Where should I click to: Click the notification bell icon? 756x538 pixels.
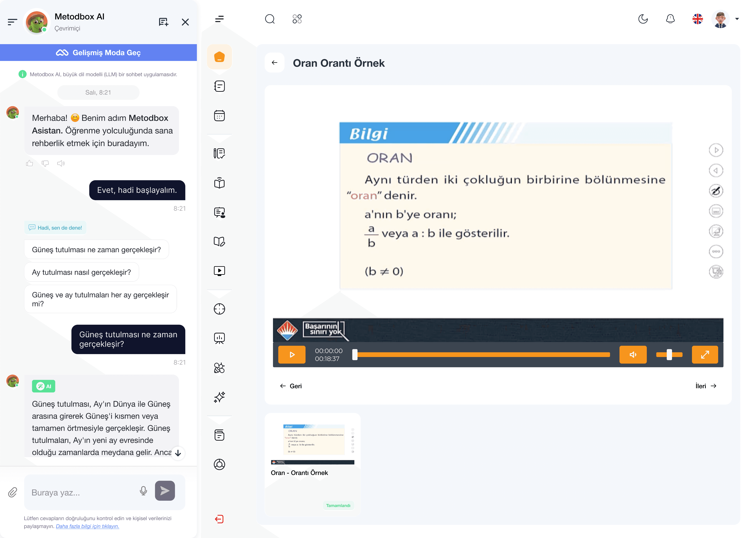coord(670,19)
